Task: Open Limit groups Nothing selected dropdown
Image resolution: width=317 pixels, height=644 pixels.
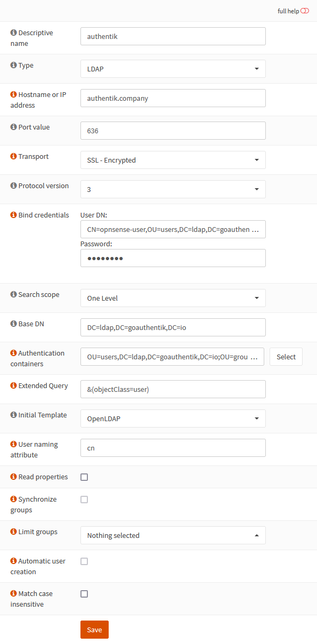Action: point(173,535)
